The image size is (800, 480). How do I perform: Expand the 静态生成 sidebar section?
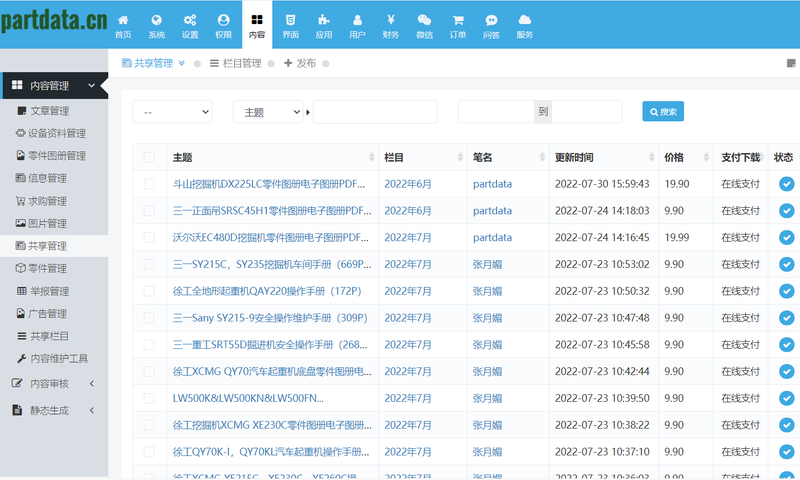[x=54, y=410]
